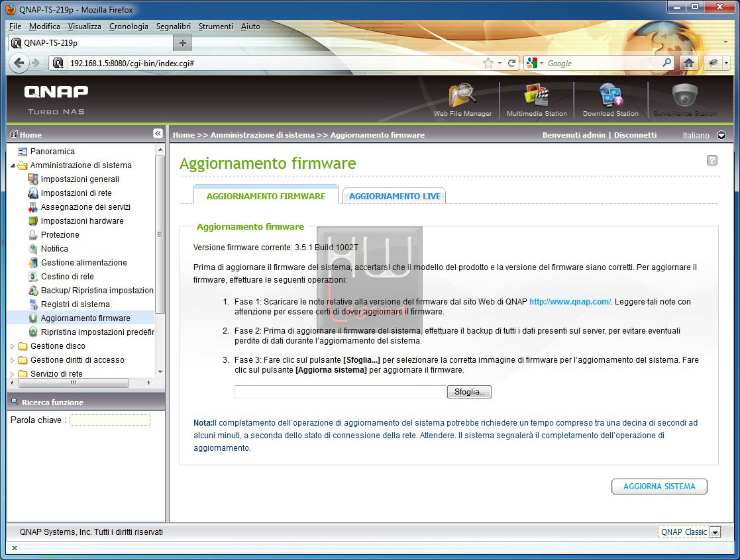The height and width of the screenshot is (560, 740).
Task: Select Panoramica in the tree
Action: [x=52, y=152]
